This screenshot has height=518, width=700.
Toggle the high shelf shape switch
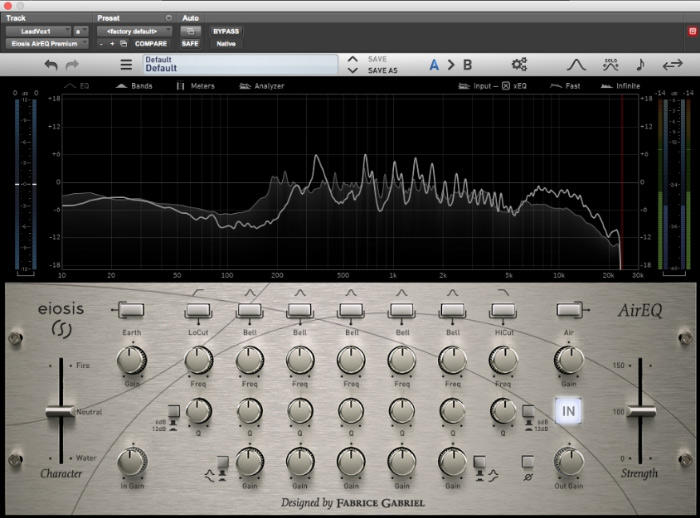(x=479, y=464)
